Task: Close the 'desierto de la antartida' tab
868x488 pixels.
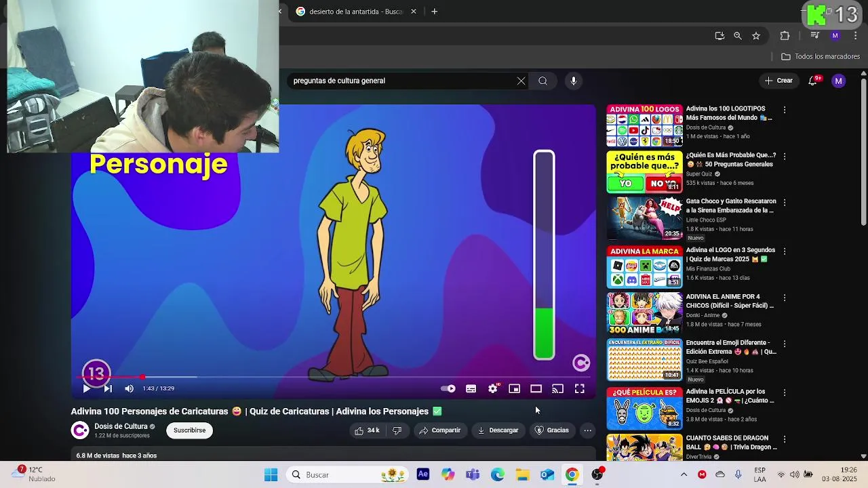Action: (x=413, y=12)
